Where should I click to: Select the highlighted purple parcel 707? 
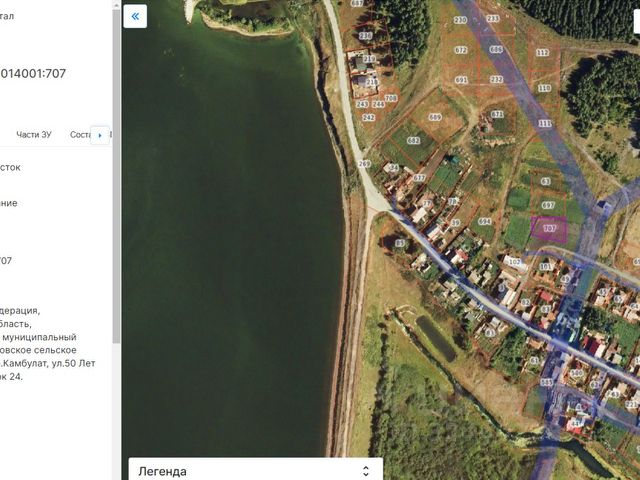click(x=549, y=229)
